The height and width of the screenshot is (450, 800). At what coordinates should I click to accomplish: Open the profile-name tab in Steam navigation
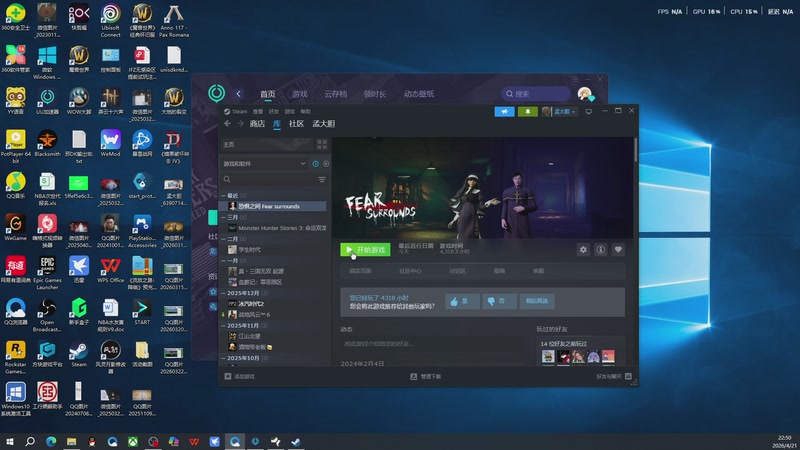(x=323, y=123)
